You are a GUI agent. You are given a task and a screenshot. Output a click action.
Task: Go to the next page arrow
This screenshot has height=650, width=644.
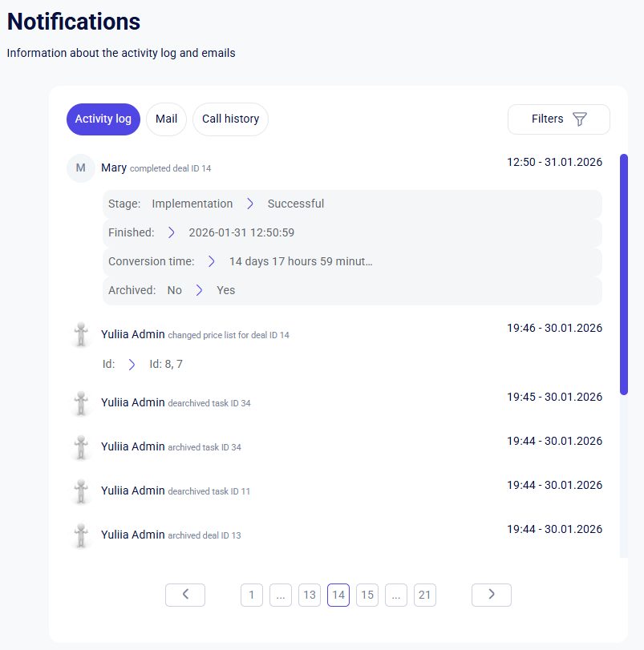tap(492, 595)
